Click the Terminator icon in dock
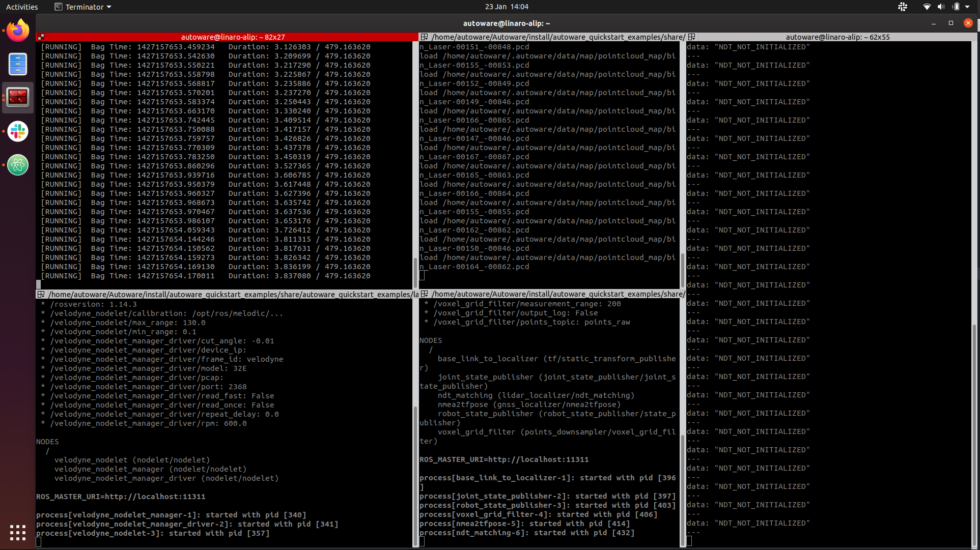Image resolution: width=980 pixels, height=550 pixels. point(18,97)
